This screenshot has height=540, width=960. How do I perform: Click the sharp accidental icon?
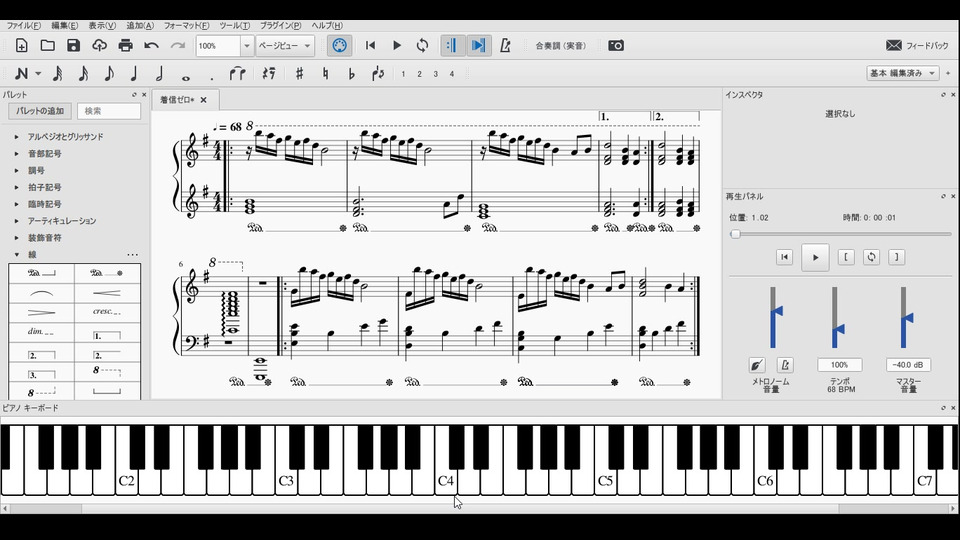(x=299, y=74)
